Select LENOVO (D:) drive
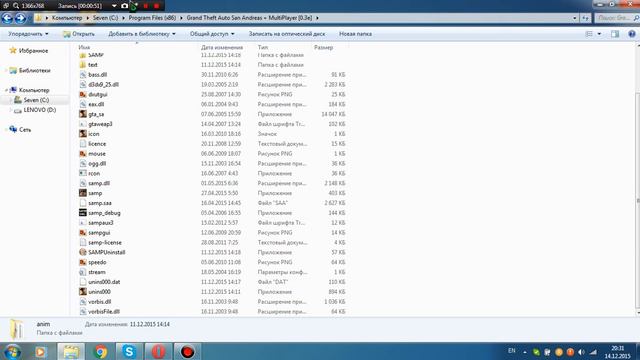The width and height of the screenshot is (640, 360). (40, 110)
